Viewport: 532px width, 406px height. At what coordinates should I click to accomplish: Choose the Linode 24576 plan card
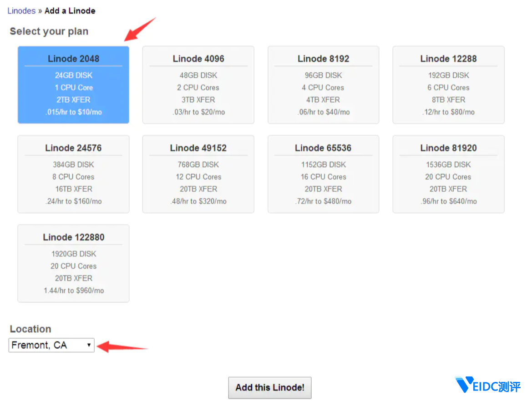pos(73,174)
